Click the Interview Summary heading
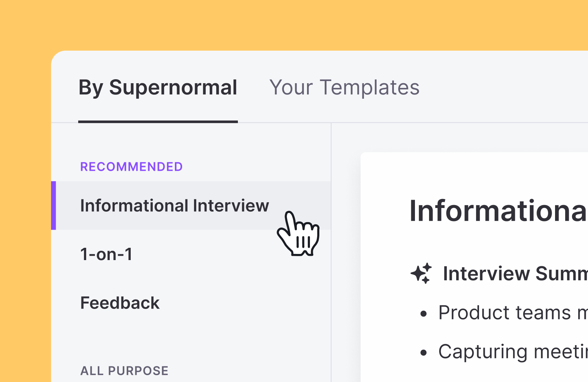588x382 pixels. [x=515, y=273]
